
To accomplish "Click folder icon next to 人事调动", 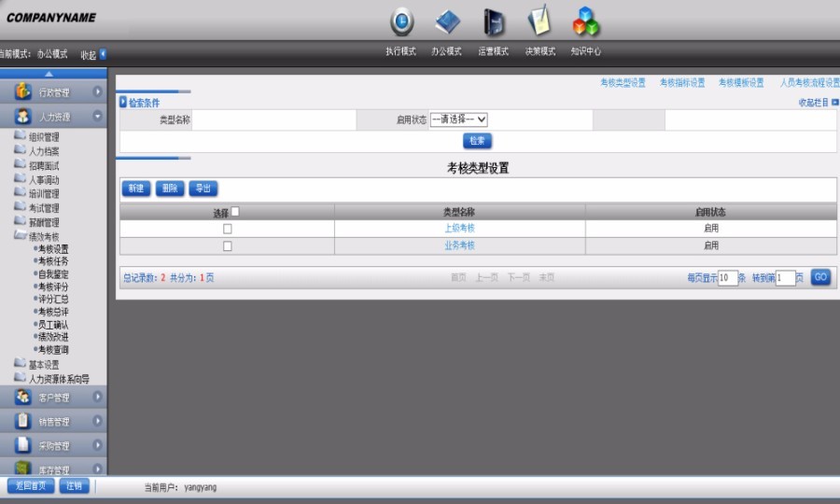I will point(20,177).
